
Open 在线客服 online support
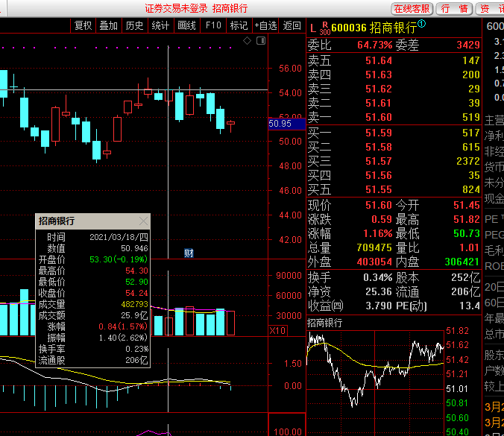click(x=412, y=9)
